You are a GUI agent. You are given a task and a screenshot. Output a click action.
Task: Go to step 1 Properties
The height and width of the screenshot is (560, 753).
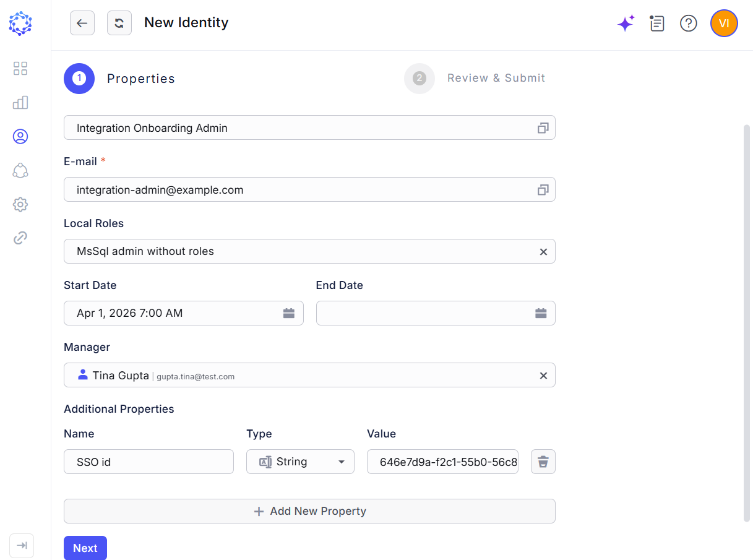click(x=119, y=79)
